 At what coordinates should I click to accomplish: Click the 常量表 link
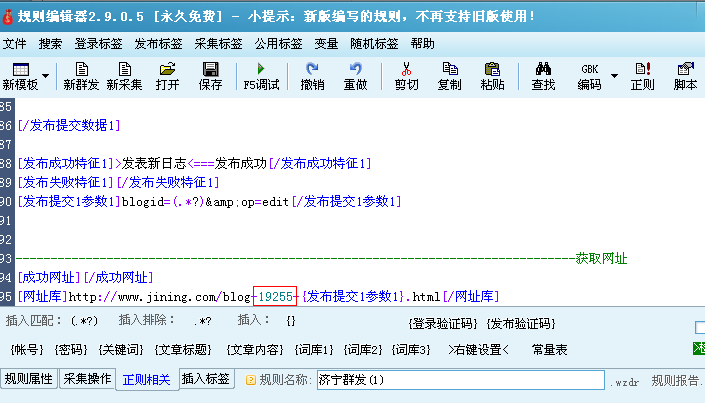[549, 350]
